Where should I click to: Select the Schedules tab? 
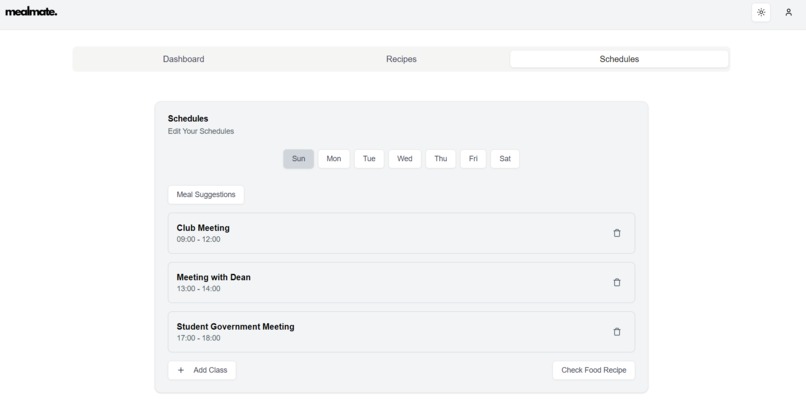point(619,59)
